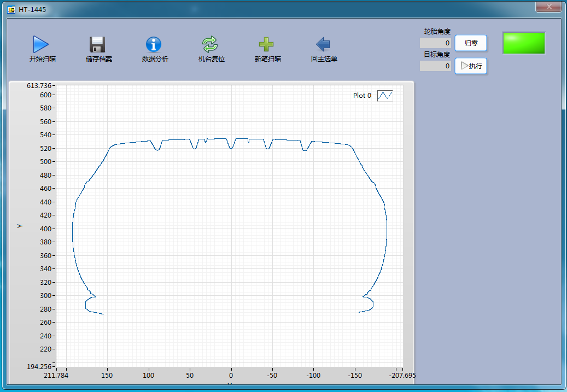Click the 轮胎角度 value field
The image size is (567, 392).
[x=435, y=43]
